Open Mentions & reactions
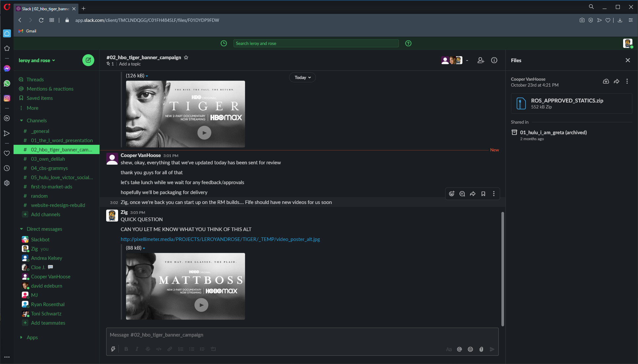This screenshot has height=364, width=638. (x=50, y=89)
